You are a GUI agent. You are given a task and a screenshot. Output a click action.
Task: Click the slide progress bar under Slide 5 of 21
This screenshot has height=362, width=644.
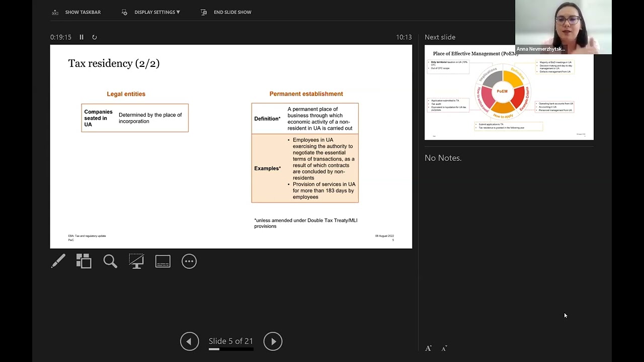click(x=231, y=349)
